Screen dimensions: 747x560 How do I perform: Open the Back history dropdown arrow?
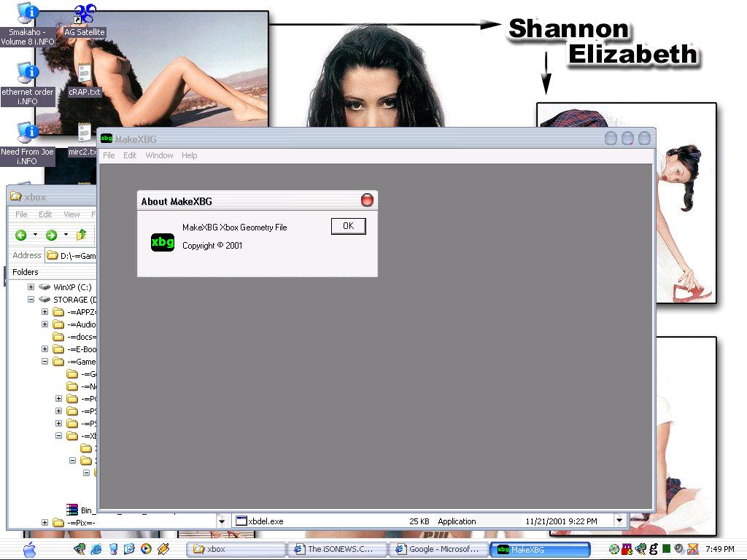[35, 234]
